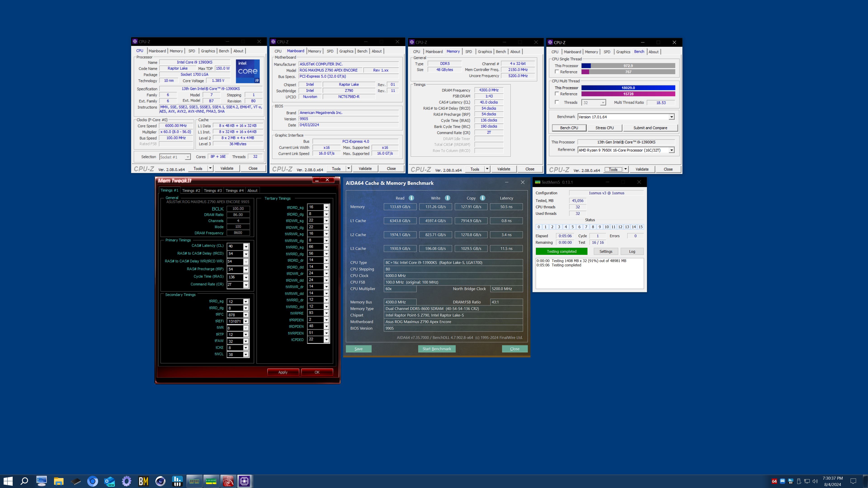
Task: Open Timings #4 tab in Mem TweakIt
Action: pos(235,191)
